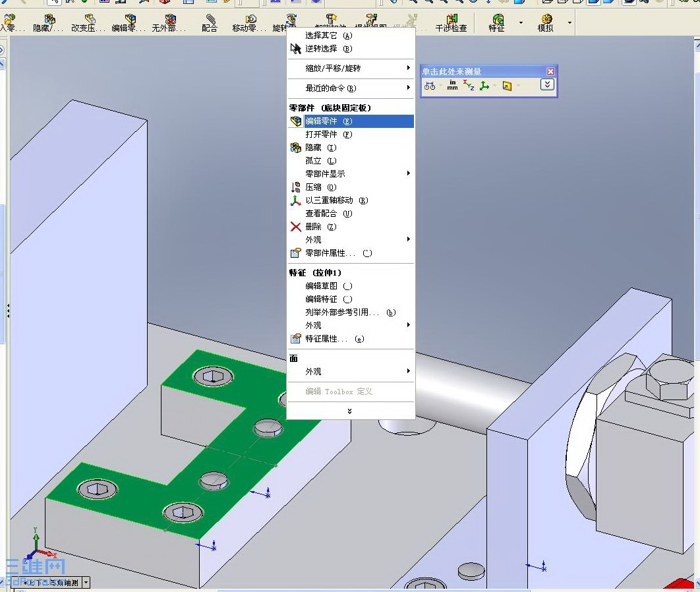Choose Open Part (打开零件) in the context menu
700x592 pixels.
pyautogui.click(x=351, y=134)
